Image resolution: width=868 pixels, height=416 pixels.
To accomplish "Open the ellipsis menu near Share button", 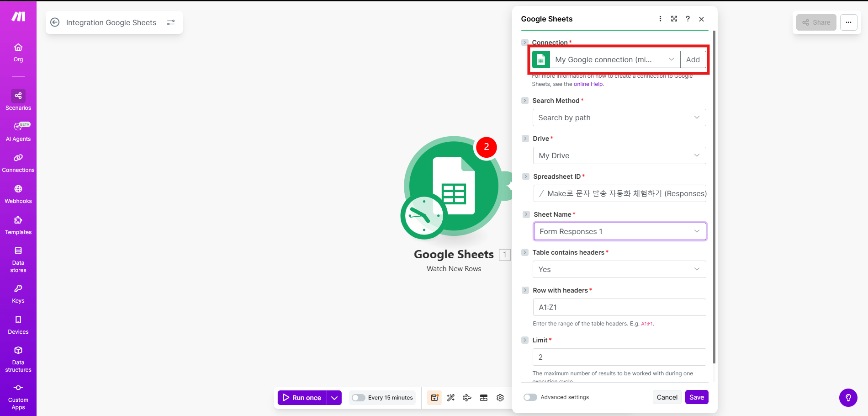I will [x=848, y=22].
